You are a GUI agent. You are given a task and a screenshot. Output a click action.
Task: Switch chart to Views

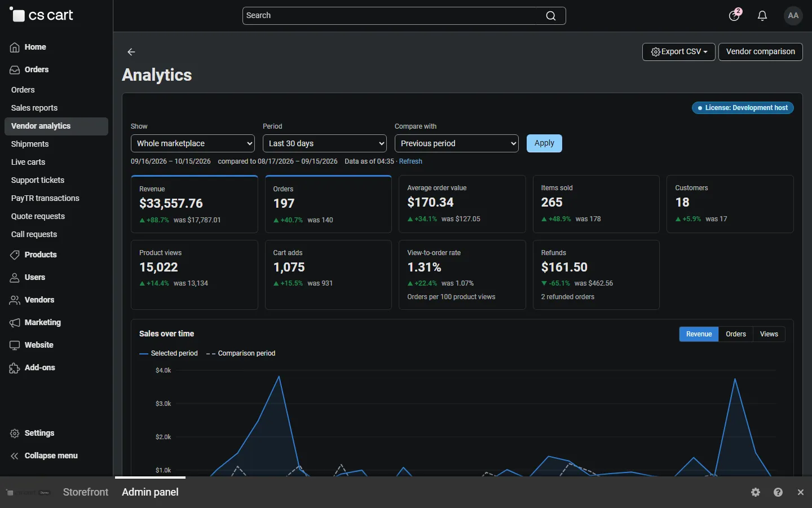pos(769,334)
